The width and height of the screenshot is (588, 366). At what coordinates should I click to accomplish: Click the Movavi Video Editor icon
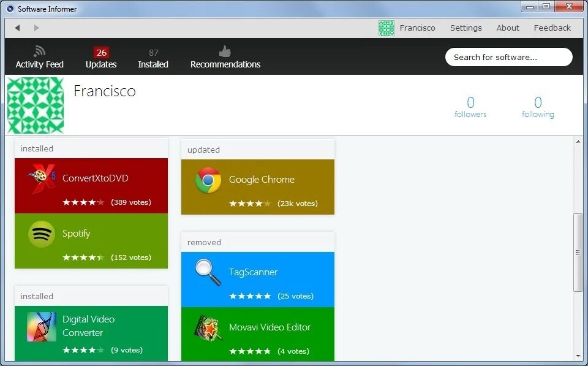tap(208, 328)
